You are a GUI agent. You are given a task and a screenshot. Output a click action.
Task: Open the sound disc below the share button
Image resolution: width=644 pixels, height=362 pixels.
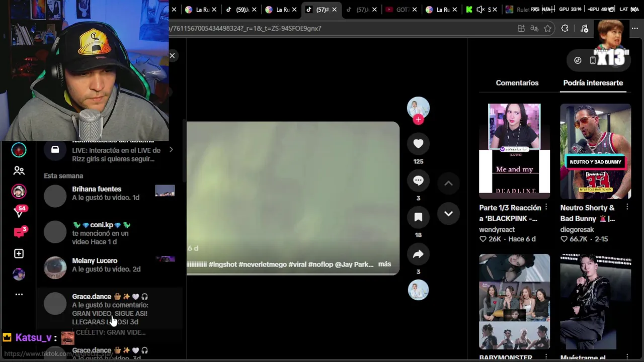coord(418,290)
